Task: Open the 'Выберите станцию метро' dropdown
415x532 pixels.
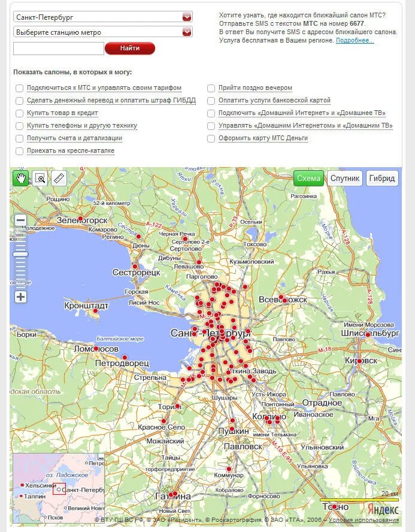Action: 103,32
